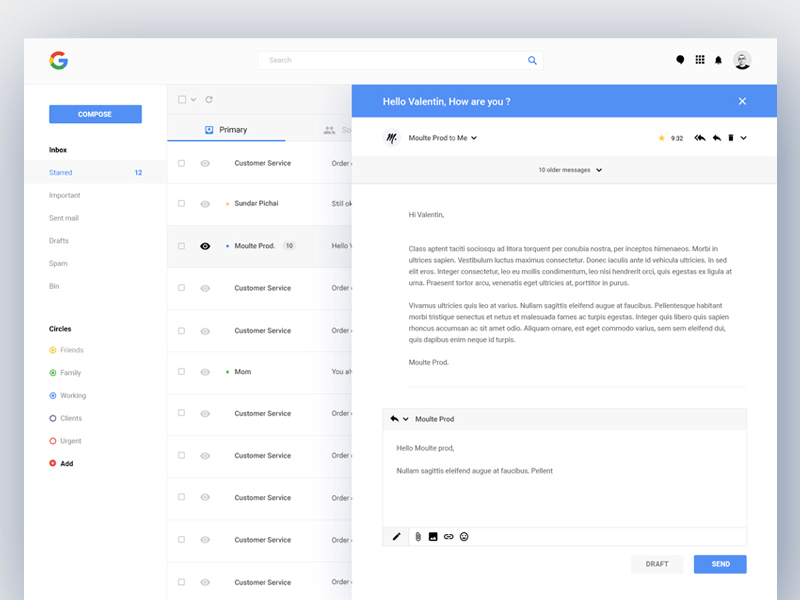Click the COMPOSE button
Screen dimensions: 800x600
[95, 114]
